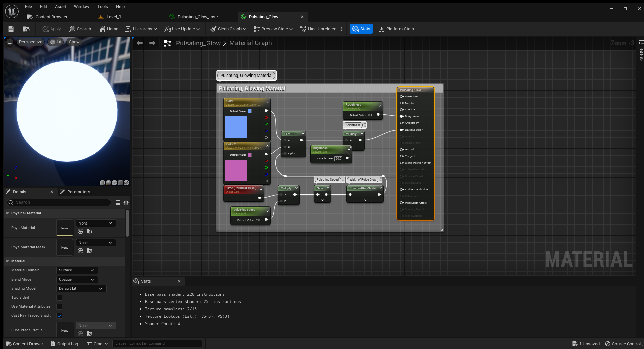The width and height of the screenshot is (644, 349).
Task: Close the Stats panel tab
Action: (179, 281)
